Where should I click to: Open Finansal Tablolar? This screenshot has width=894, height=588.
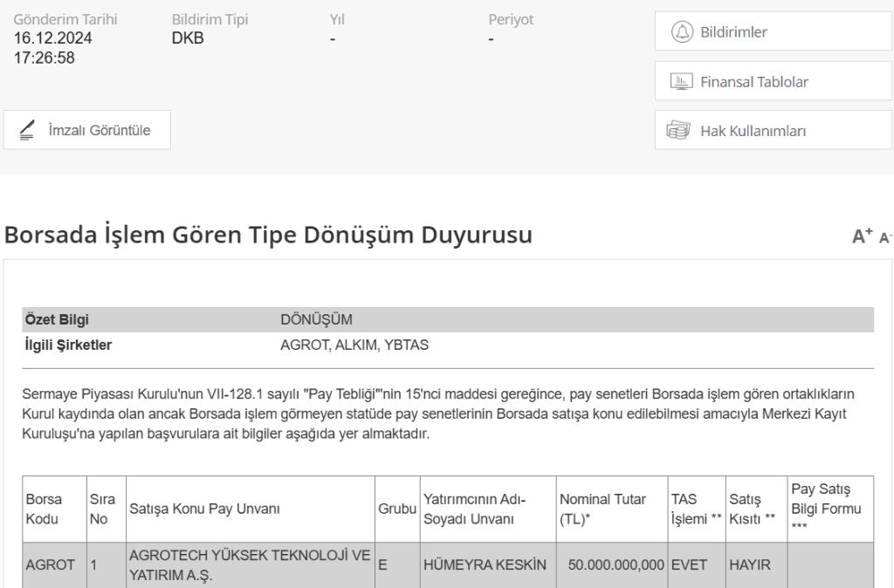pyautogui.click(x=774, y=81)
